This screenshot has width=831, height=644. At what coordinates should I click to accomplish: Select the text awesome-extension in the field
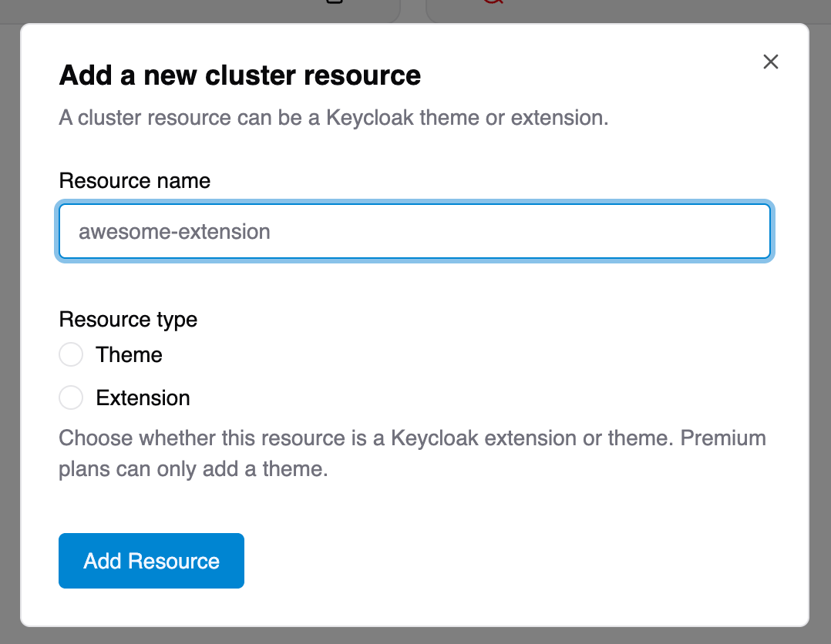[x=173, y=231]
